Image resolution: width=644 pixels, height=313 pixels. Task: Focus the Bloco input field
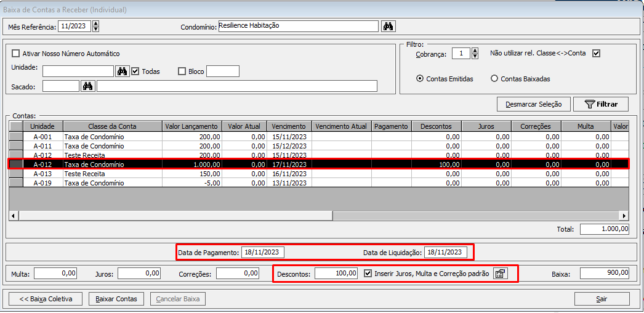pyautogui.click(x=223, y=71)
